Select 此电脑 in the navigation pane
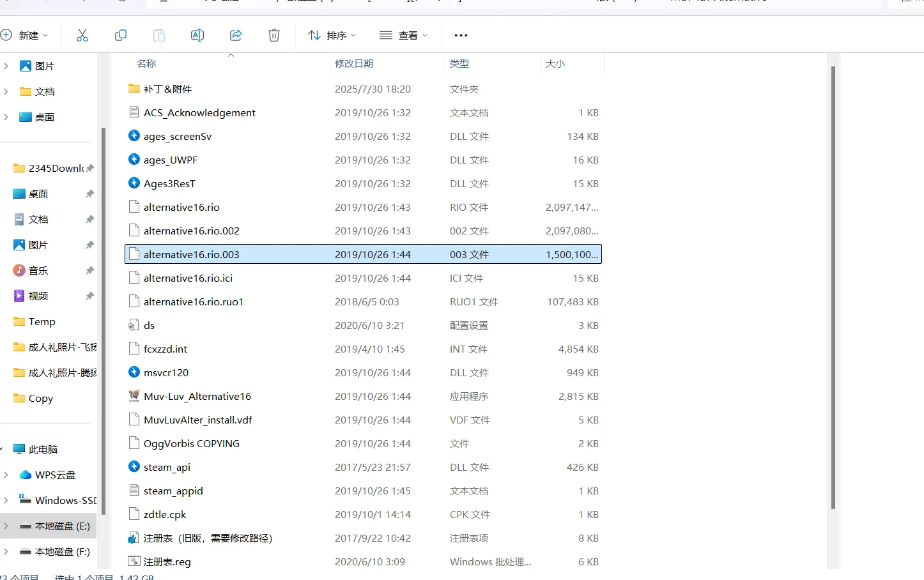 point(36,449)
